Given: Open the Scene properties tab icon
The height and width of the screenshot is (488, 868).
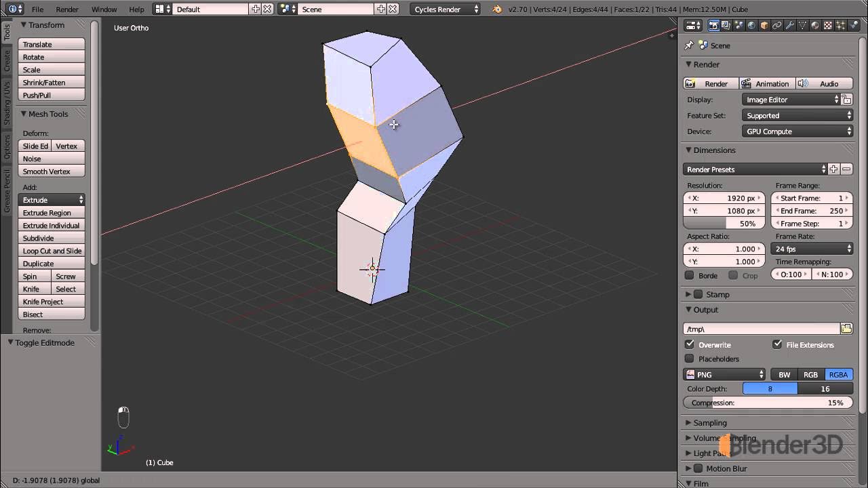Looking at the screenshot, I should [739, 26].
